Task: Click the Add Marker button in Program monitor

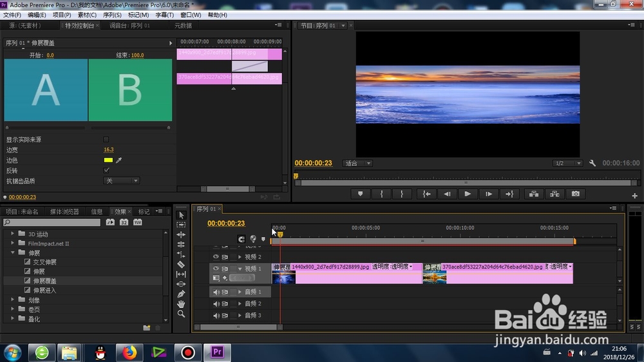Action: [x=360, y=194]
